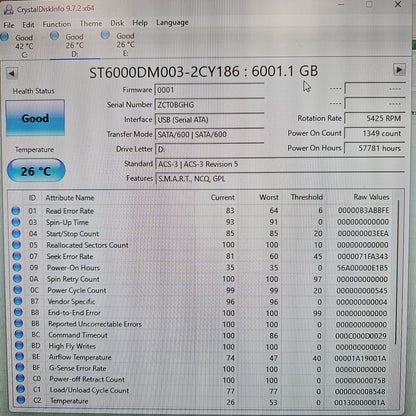Select raw value '0000083ABBFE'
This screenshot has width=416, height=416.
[x=363, y=210]
